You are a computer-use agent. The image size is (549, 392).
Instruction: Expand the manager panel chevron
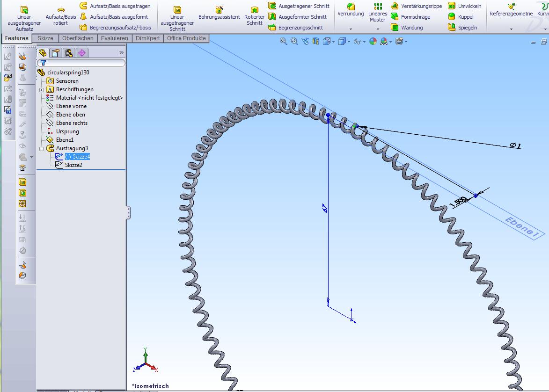point(121,52)
